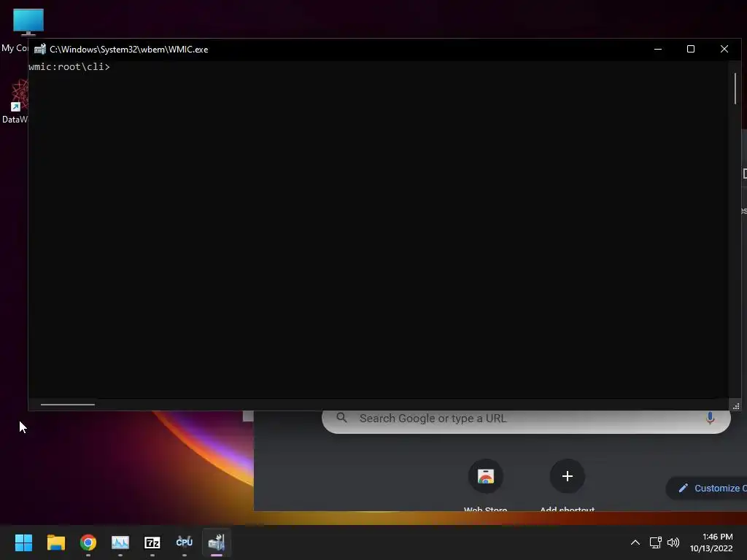Start voice search in Chrome

pos(710,418)
